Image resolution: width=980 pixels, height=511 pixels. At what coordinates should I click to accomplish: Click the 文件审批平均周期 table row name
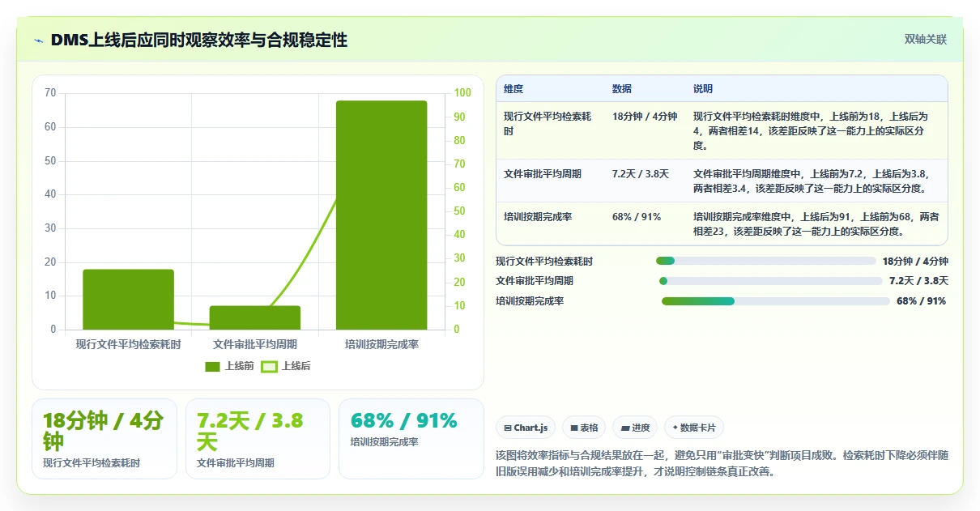(543, 173)
